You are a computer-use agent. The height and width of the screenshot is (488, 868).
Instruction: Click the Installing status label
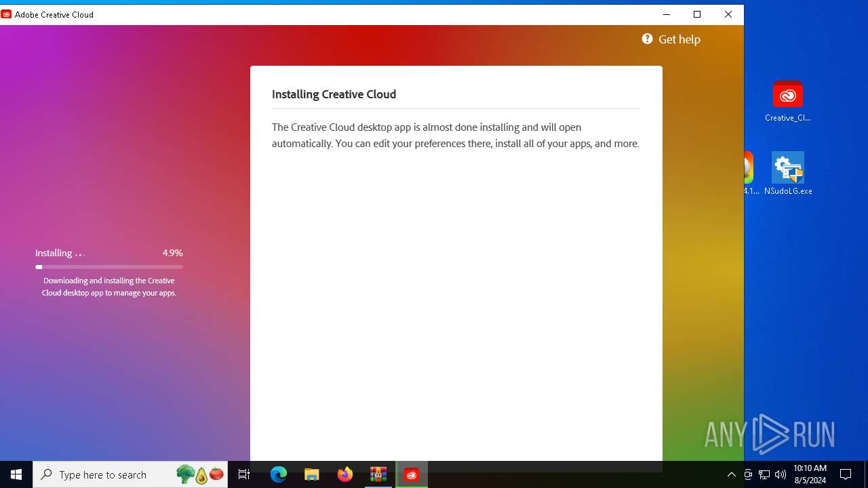coord(54,253)
